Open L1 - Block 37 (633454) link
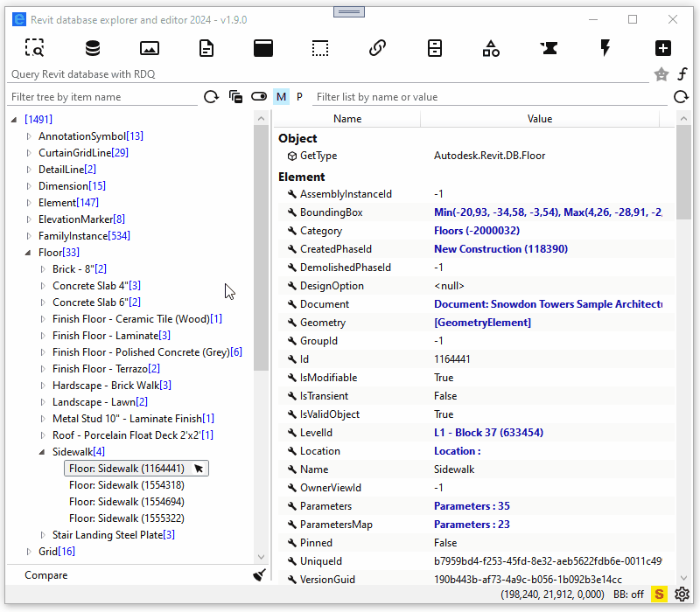 [488, 433]
